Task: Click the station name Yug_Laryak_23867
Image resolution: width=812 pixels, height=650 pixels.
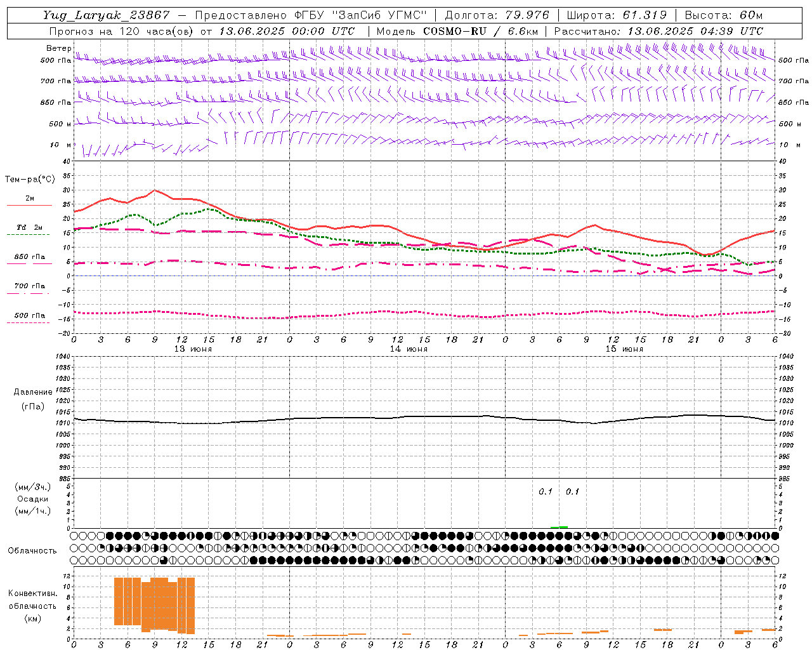Action: (107, 15)
